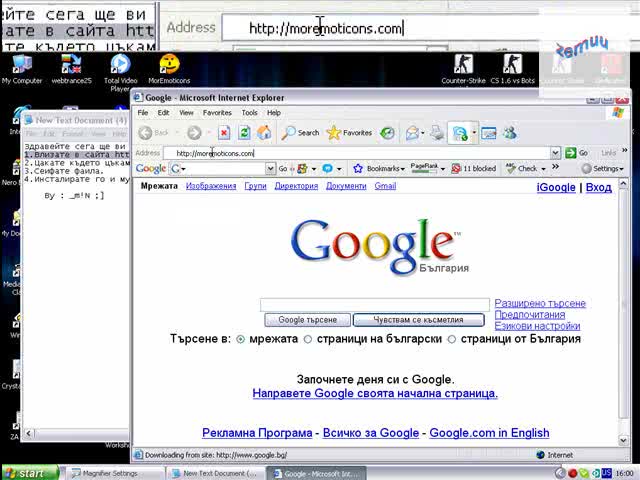
Task: Open the Help menu
Action: (x=274, y=113)
